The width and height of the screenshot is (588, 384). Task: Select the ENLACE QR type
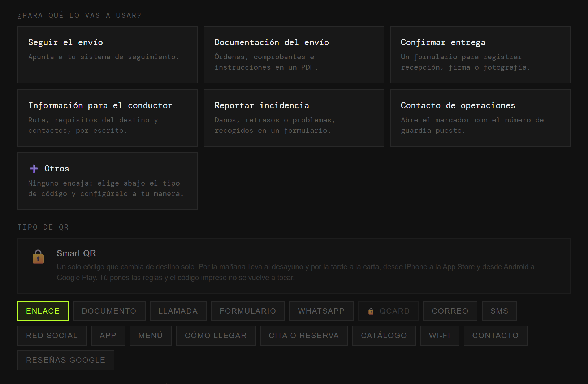43,311
